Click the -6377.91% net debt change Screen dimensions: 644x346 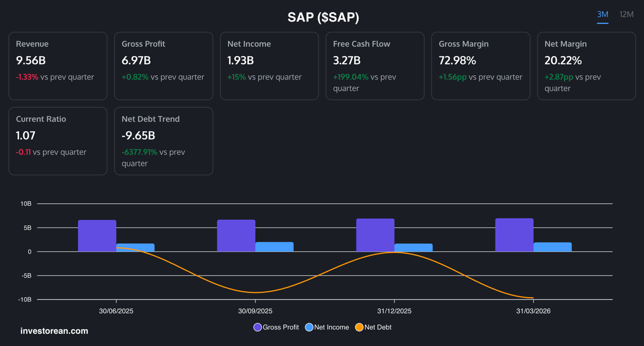[140, 152]
